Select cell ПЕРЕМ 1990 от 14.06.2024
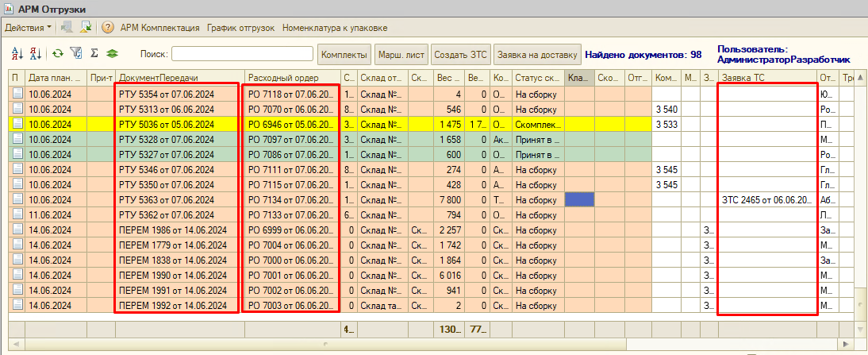Image resolution: width=868 pixels, height=355 pixels. [x=180, y=275]
